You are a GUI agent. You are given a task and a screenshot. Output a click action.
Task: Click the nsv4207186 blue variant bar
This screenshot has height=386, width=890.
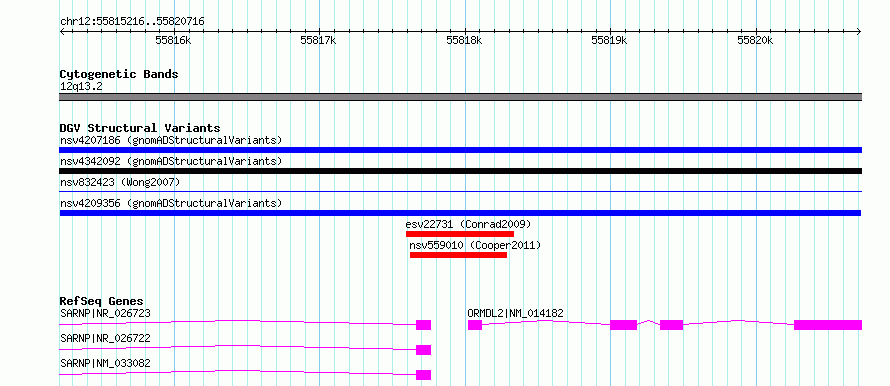(x=460, y=150)
